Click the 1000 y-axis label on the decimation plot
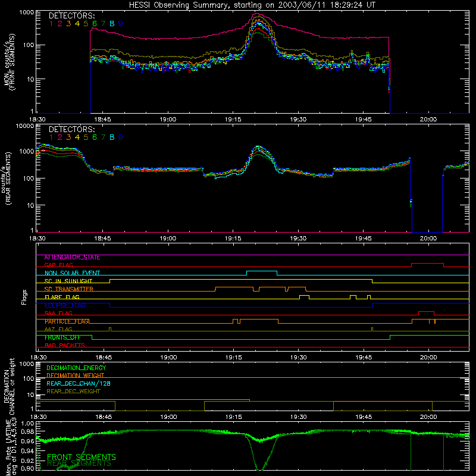The height and width of the screenshot is (476, 476). click(x=27, y=364)
